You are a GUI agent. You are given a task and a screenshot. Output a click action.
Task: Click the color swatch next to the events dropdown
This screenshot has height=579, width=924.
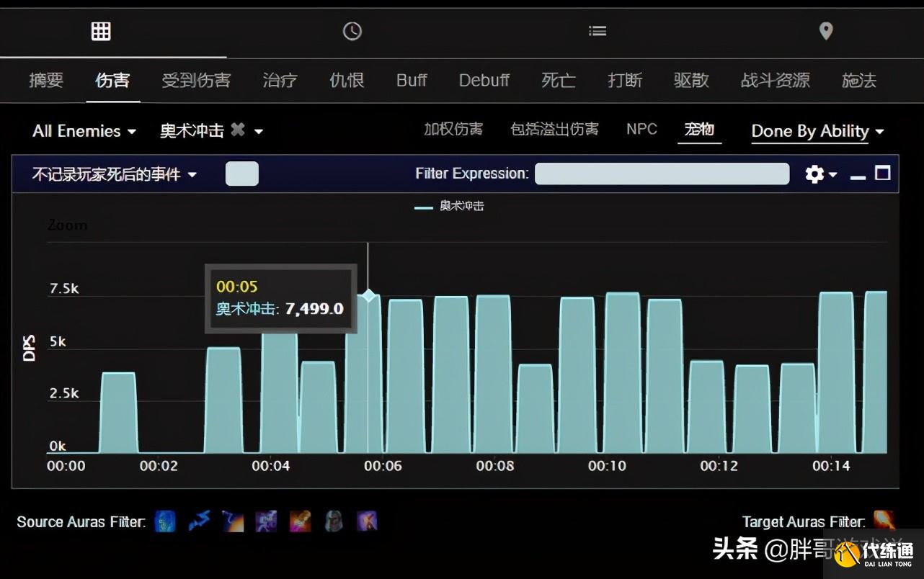pyautogui.click(x=241, y=174)
